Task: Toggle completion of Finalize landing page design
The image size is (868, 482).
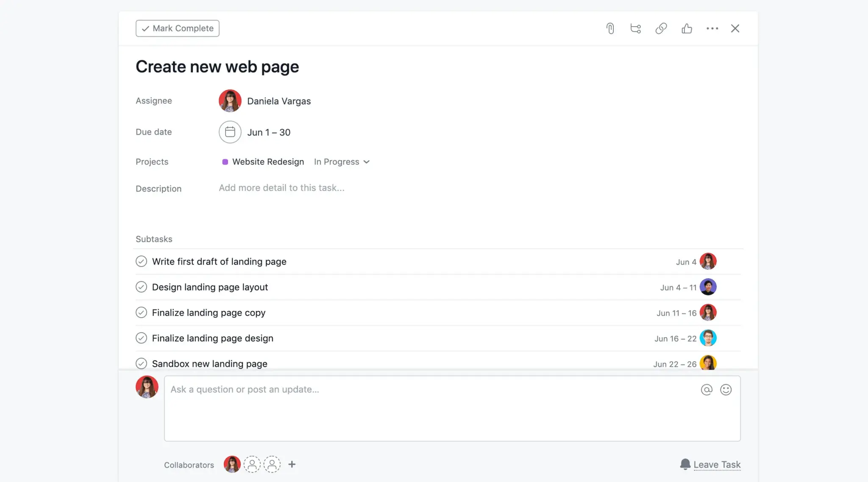Action: pos(141,338)
